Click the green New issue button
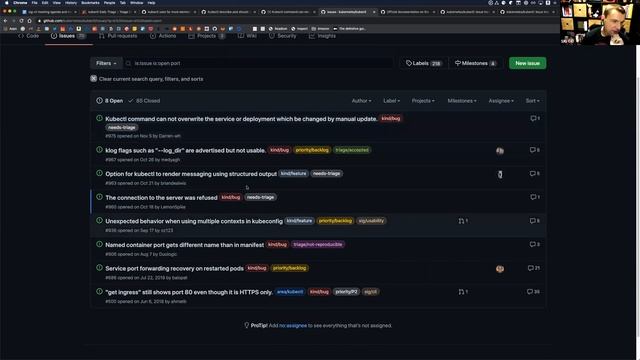Screen dimensions: 640x360 [527, 63]
